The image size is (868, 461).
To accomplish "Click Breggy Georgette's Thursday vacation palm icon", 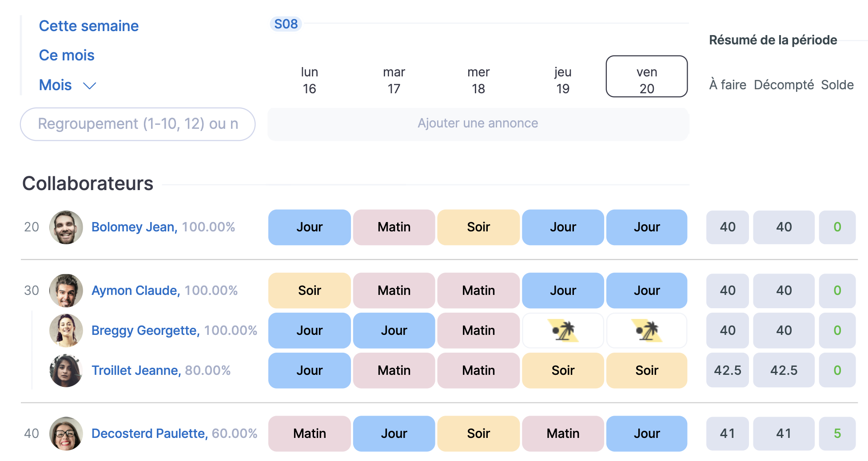I will tap(563, 331).
